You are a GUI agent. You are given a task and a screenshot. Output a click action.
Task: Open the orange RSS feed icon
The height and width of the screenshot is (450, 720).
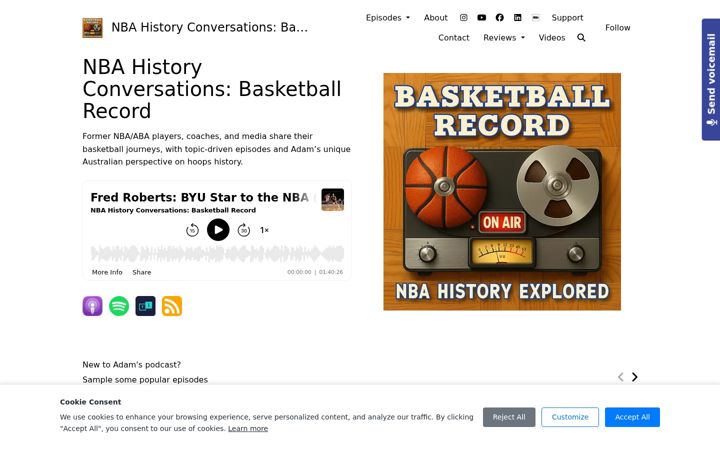pos(172,306)
